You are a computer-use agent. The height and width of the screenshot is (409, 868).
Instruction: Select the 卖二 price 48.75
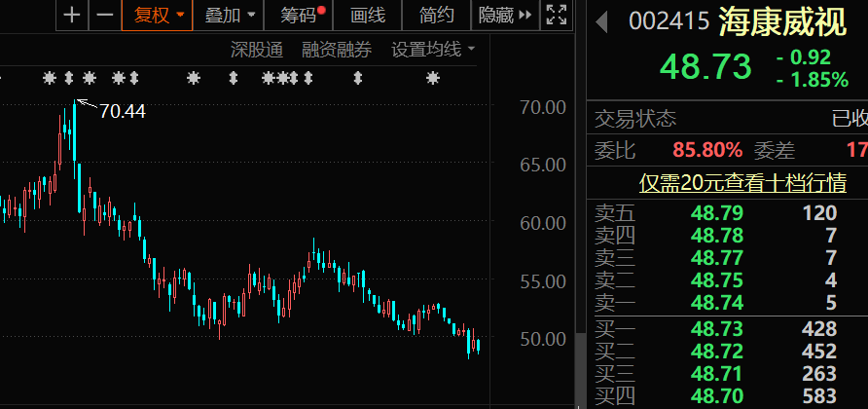[717, 280]
